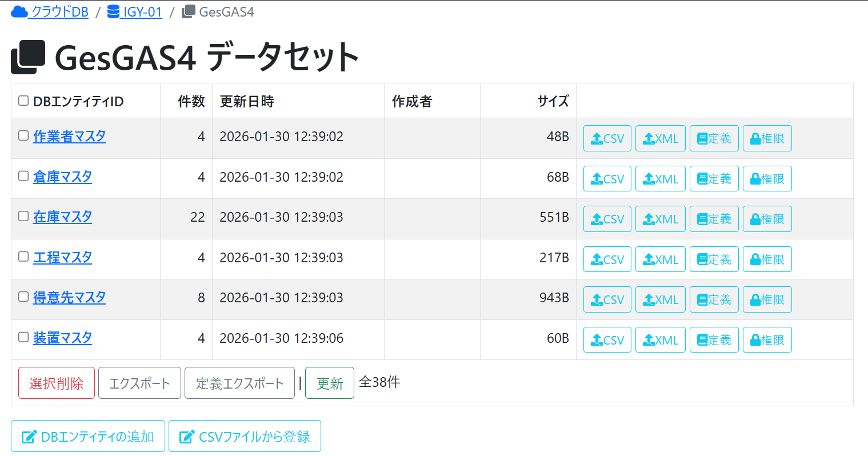
Task: Select the 装置マスタ row checkbox
Action: [x=23, y=337]
